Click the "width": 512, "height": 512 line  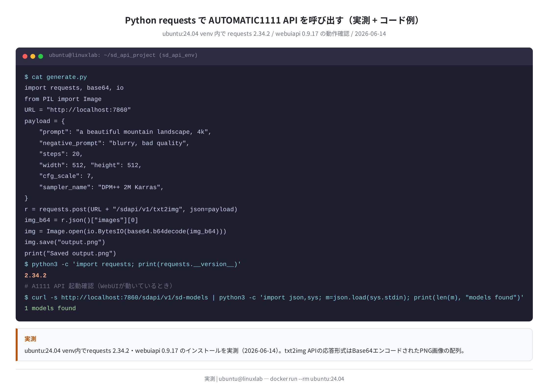(x=90, y=165)
